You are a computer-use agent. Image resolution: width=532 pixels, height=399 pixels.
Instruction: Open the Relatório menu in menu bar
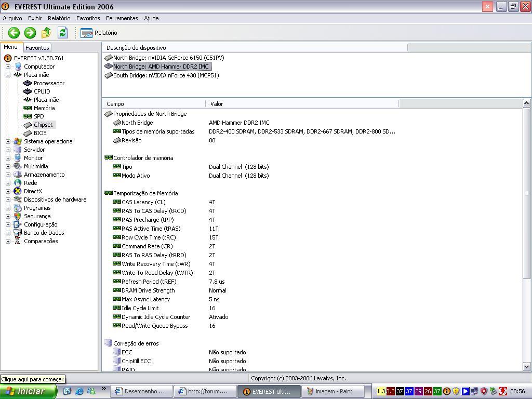click(x=59, y=18)
